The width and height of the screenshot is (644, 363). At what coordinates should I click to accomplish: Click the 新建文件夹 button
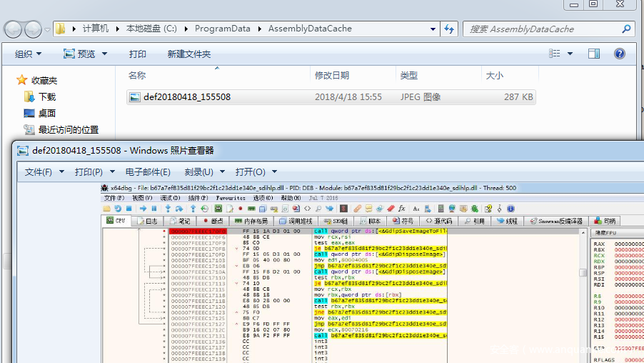189,54
